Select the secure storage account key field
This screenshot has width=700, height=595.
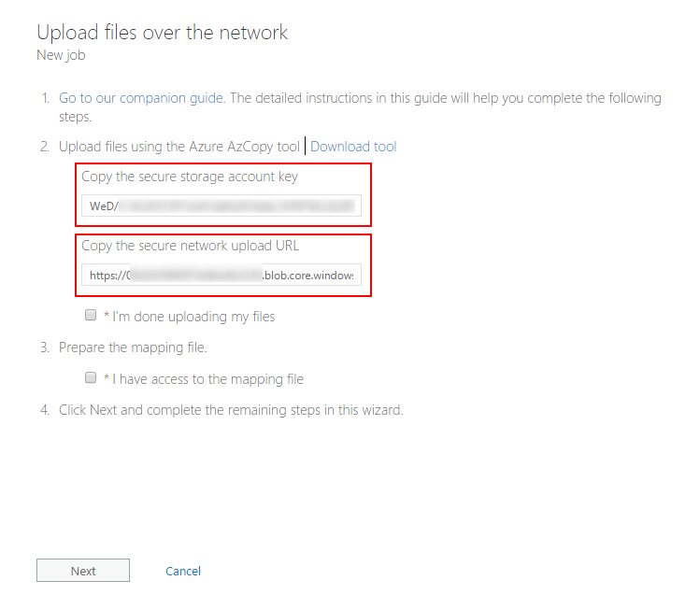click(221, 205)
